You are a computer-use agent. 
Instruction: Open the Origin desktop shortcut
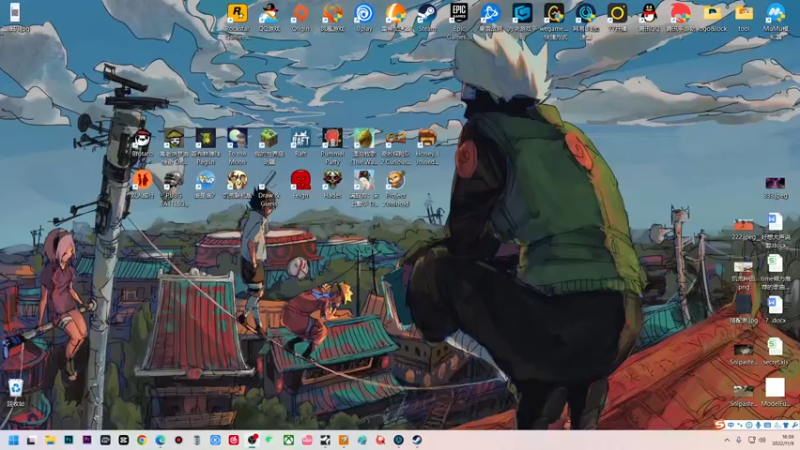(x=301, y=14)
